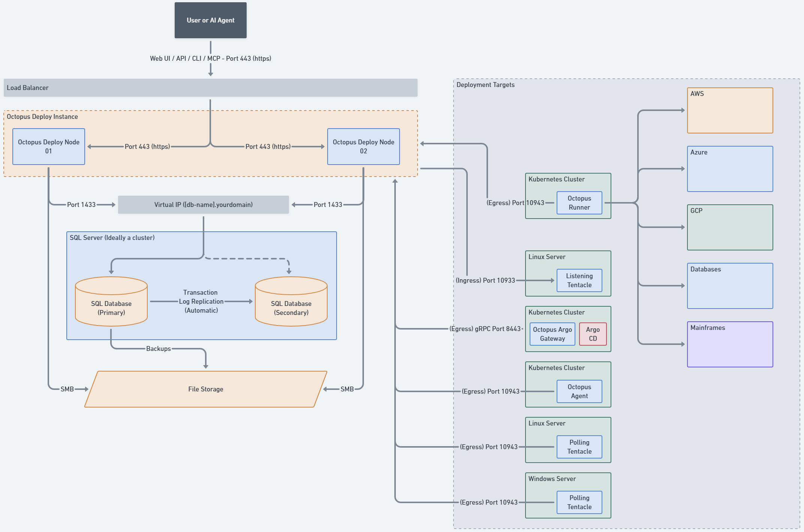This screenshot has width=804, height=532.
Task: Click 'Port 443 (https)' label near Node 01
Action: click(147, 147)
